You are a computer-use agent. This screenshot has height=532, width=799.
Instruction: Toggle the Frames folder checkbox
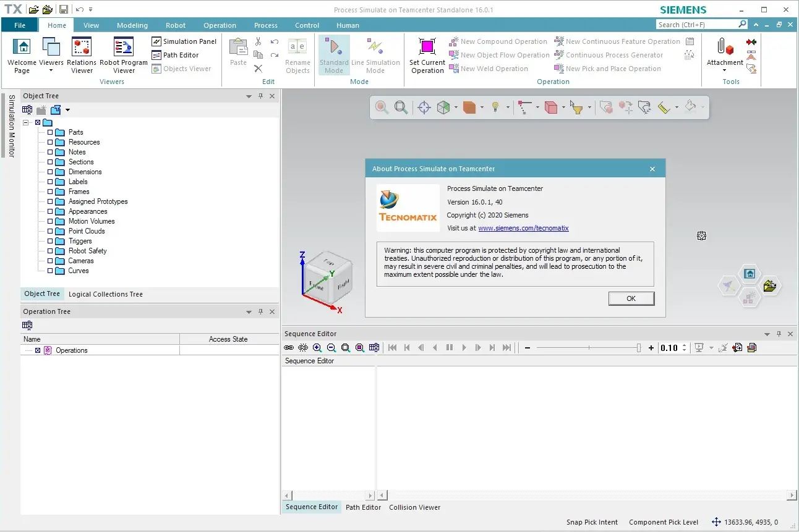[x=51, y=192]
